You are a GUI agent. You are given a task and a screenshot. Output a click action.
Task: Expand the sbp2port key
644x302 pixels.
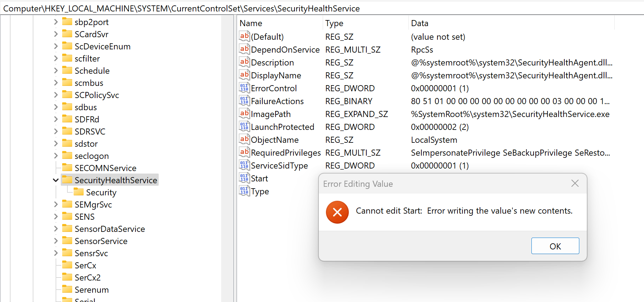point(56,22)
